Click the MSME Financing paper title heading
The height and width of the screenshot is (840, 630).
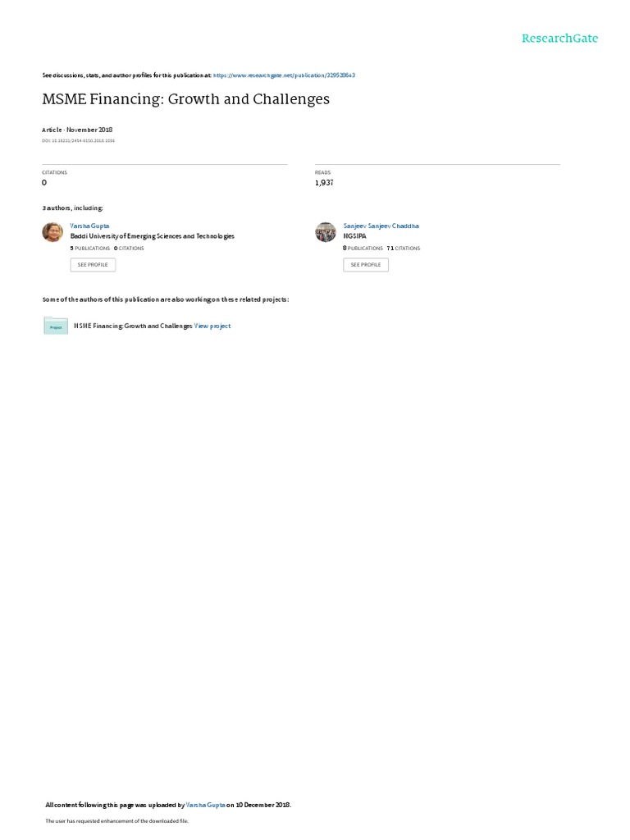coord(186,99)
